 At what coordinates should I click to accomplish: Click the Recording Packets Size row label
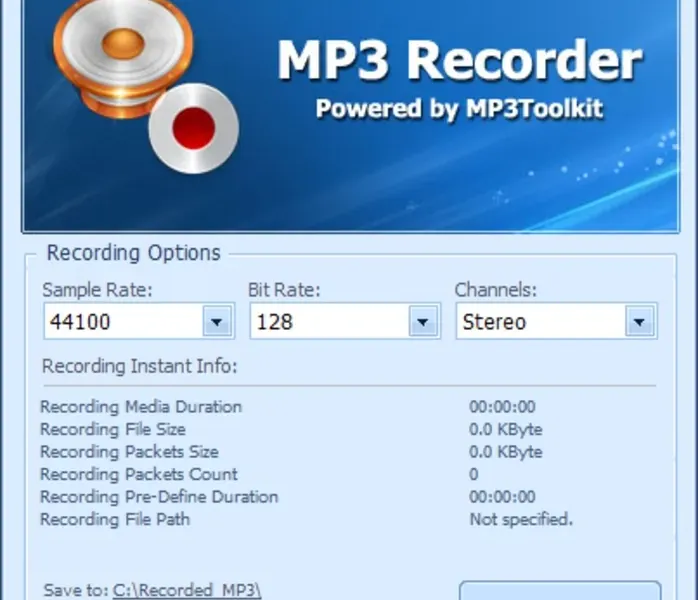(130, 452)
